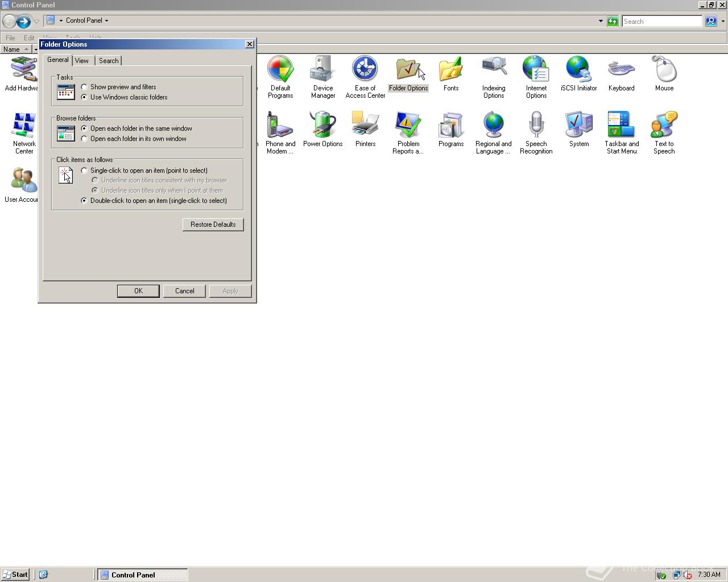The height and width of the screenshot is (582, 728).
Task: Click Restore Defaults button
Action: pyautogui.click(x=213, y=225)
